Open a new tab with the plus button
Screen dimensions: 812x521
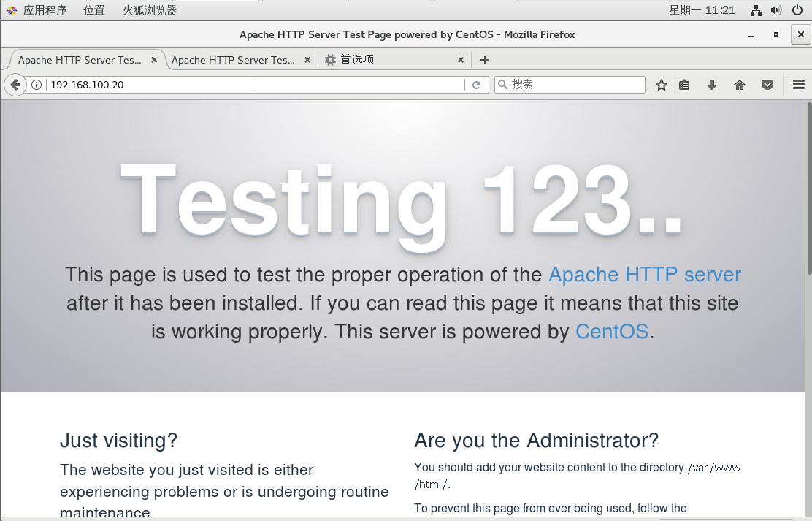tap(485, 60)
